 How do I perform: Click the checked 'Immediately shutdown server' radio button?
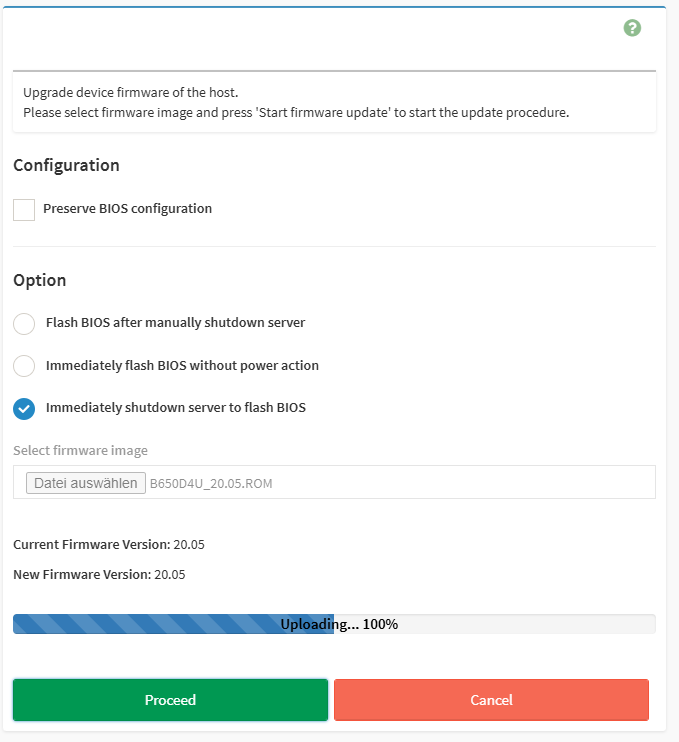24,408
